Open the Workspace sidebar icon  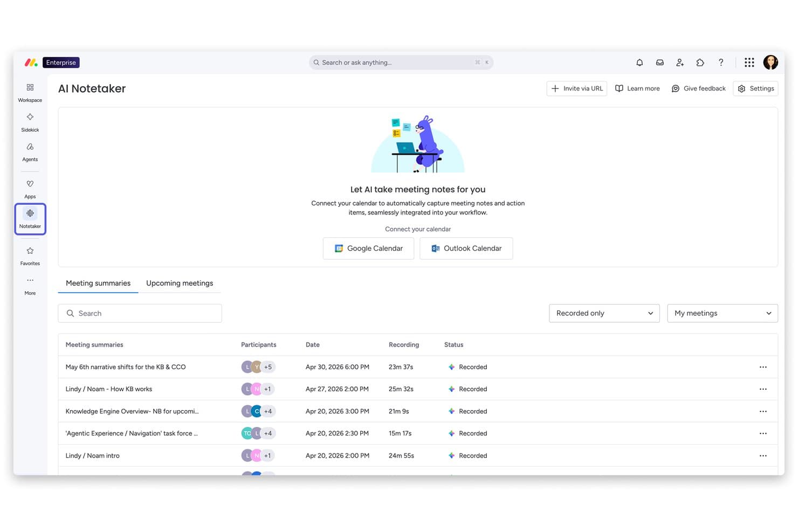(30, 93)
